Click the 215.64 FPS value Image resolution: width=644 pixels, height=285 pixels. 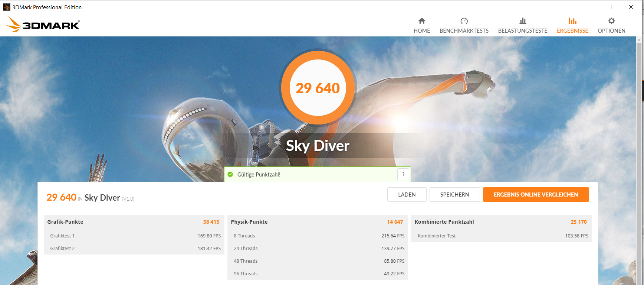point(393,236)
